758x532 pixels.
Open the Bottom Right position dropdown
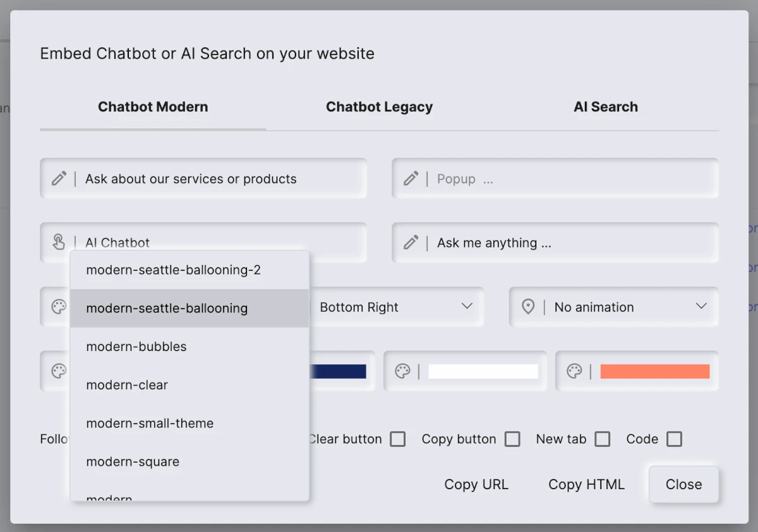tap(396, 307)
